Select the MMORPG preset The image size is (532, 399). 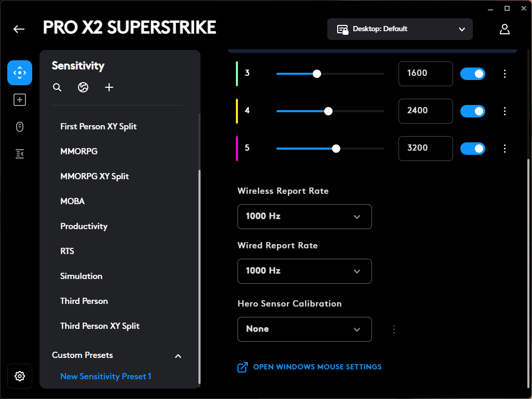pos(79,151)
